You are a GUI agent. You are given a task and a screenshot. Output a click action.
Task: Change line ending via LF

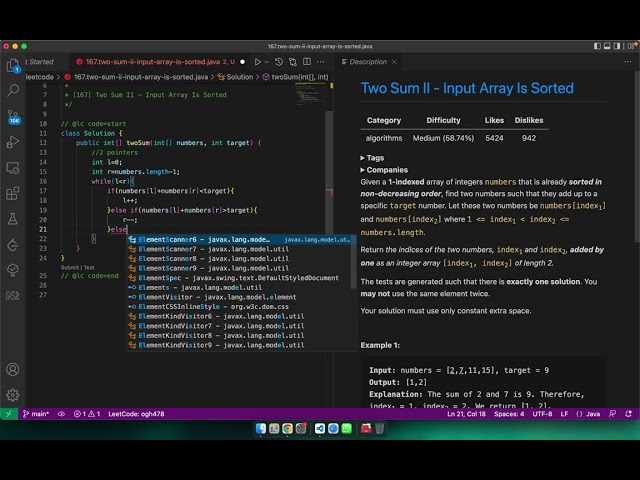tap(564, 414)
